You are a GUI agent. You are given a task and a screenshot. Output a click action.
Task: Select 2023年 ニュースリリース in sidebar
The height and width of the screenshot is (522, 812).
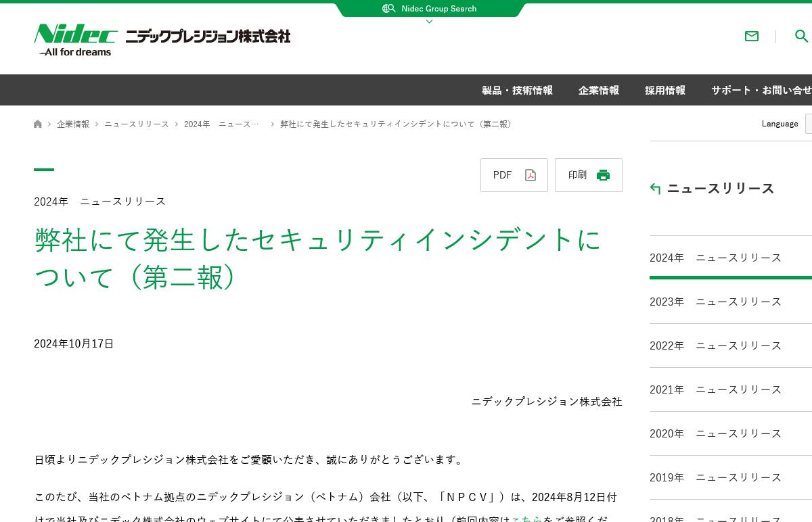point(731,302)
